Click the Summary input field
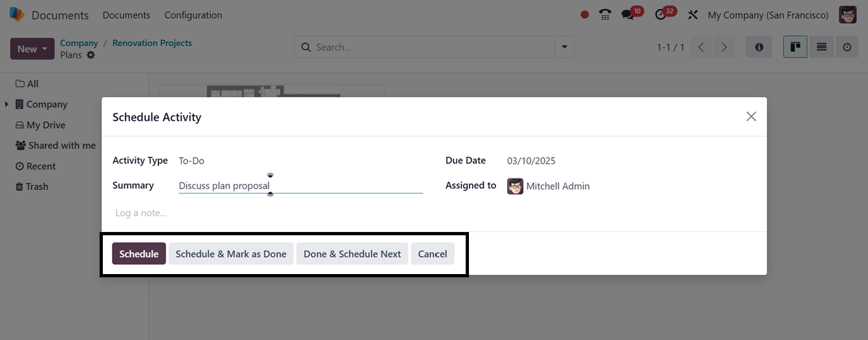The width and height of the screenshot is (868, 340). 300,186
